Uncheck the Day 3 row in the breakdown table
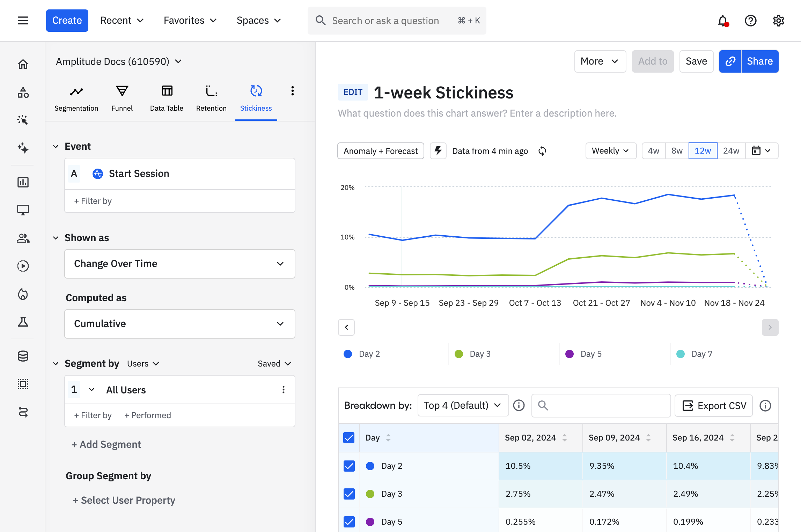Viewport: 801px width, 532px height. click(x=349, y=494)
